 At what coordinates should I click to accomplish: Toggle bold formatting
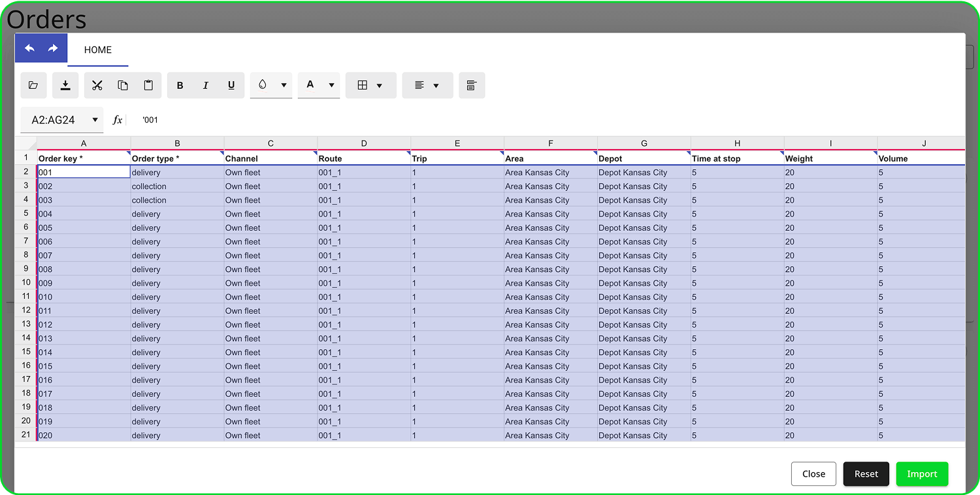[x=180, y=85]
